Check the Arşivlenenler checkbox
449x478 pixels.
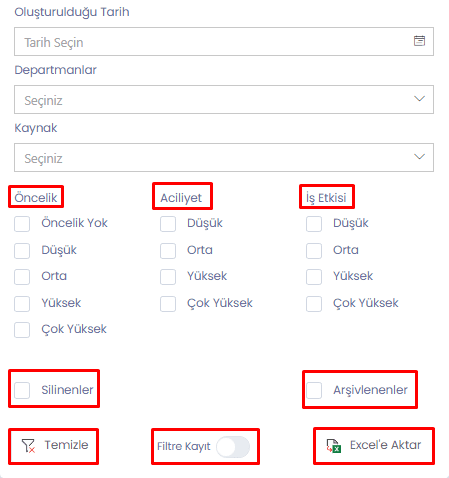(x=314, y=390)
